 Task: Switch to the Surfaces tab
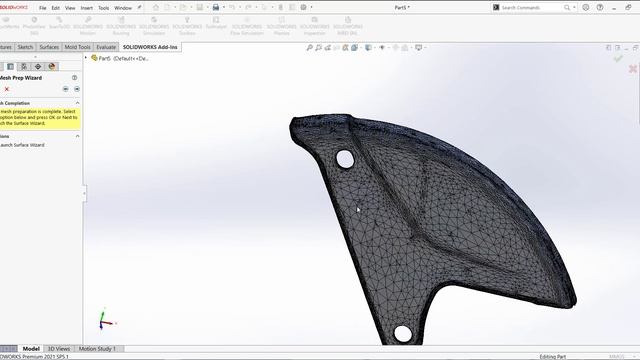pos(49,47)
